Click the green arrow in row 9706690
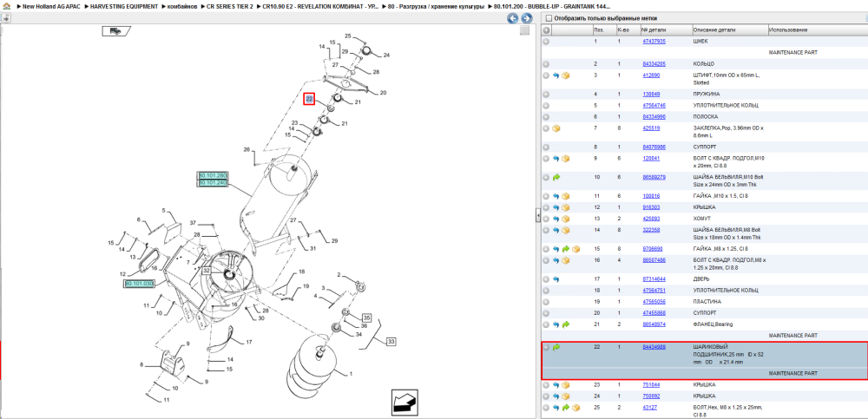Screen dimensions: 868x419 point(566,249)
